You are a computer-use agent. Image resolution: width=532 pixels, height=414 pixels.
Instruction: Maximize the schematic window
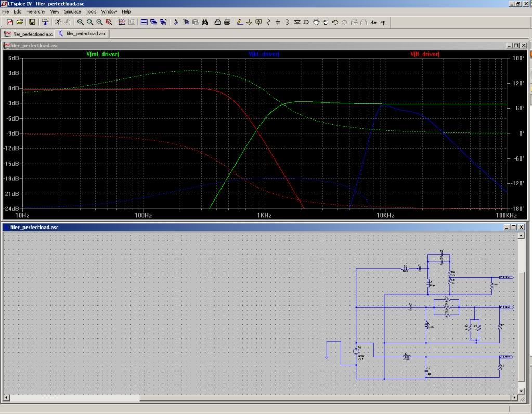point(514,228)
